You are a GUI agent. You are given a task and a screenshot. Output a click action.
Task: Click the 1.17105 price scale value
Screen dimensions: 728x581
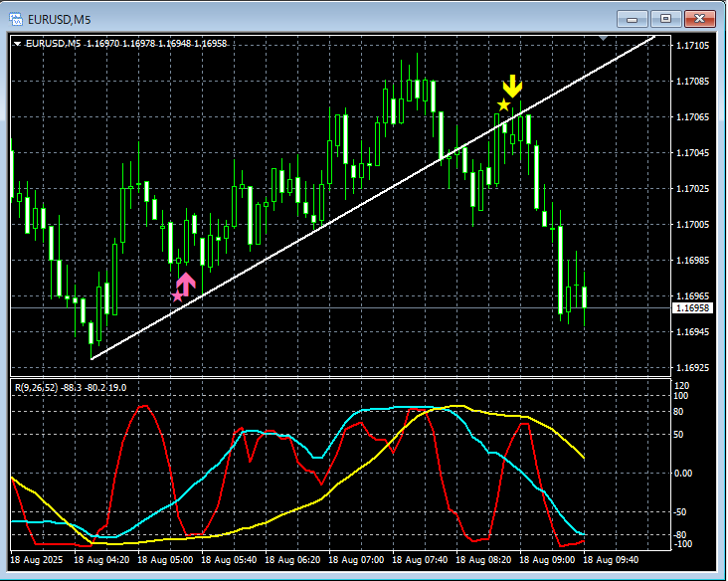[x=693, y=46]
